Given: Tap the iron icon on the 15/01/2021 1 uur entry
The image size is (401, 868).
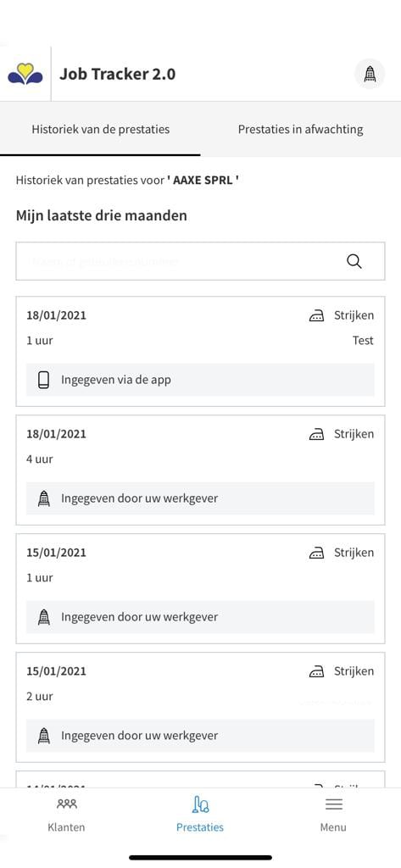Looking at the screenshot, I should click(x=316, y=553).
